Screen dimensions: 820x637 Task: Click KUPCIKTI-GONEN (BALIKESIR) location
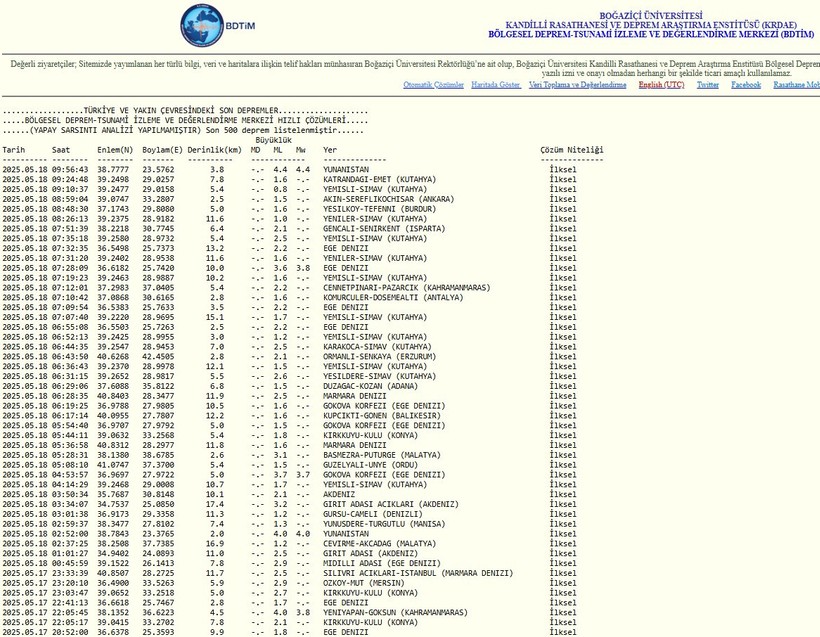pyautogui.click(x=382, y=416)
